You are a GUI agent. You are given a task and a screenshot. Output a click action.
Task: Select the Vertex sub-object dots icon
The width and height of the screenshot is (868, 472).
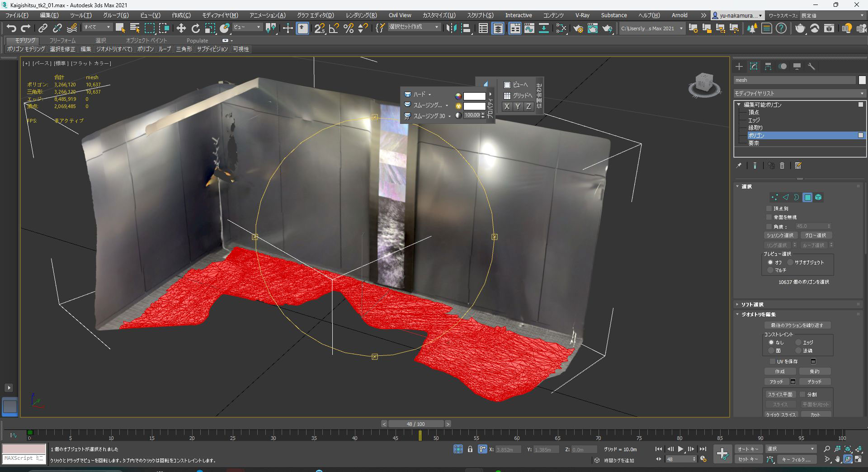click(774, 197)
